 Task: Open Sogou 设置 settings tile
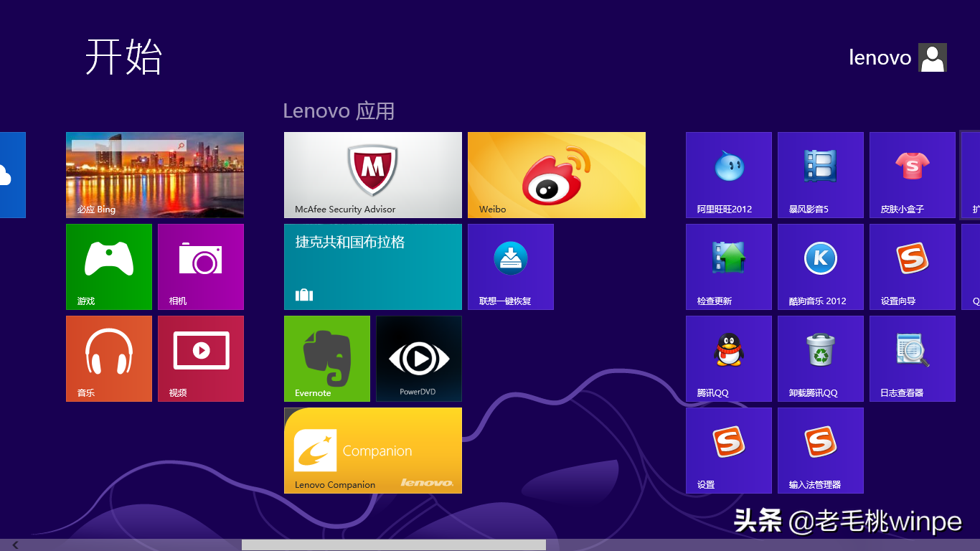729,451
